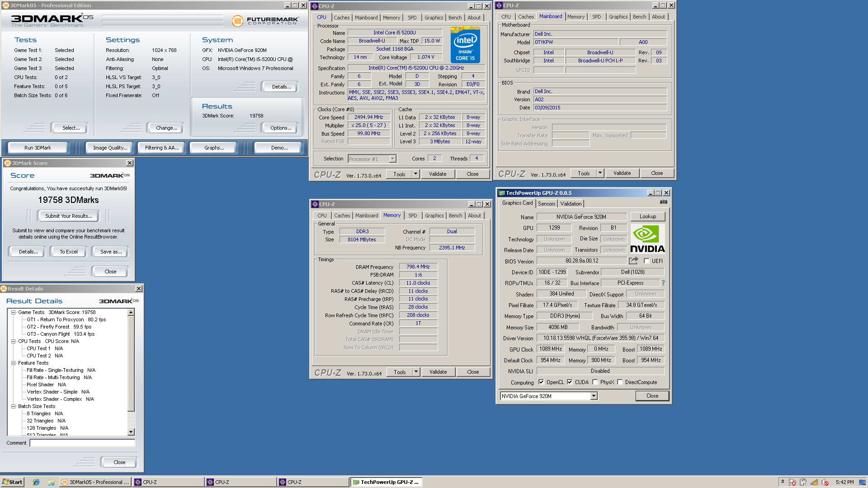Click the tray icon between the flag and network icons
868x488 pixels.
(x=803, y=482)
